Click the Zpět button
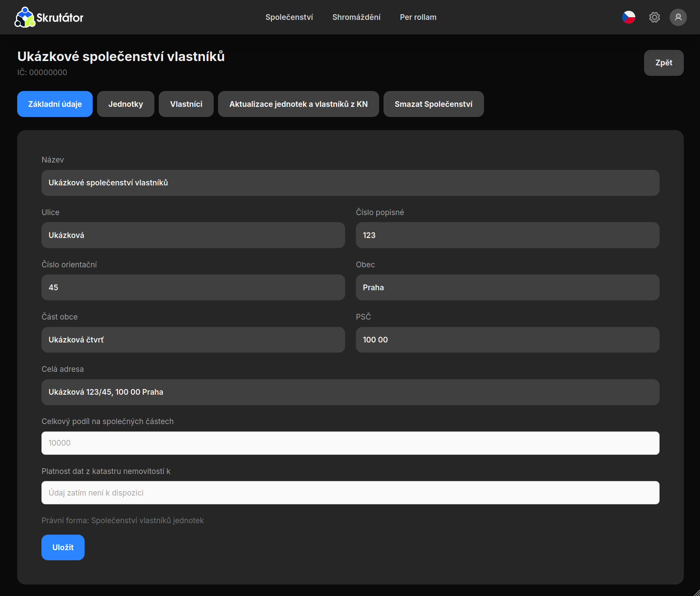Viewport: 700px width, 596px height. point(664,63)
